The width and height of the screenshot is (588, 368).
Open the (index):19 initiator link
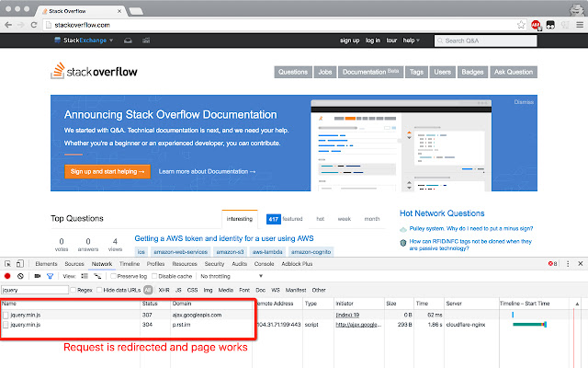pos(347,315)
